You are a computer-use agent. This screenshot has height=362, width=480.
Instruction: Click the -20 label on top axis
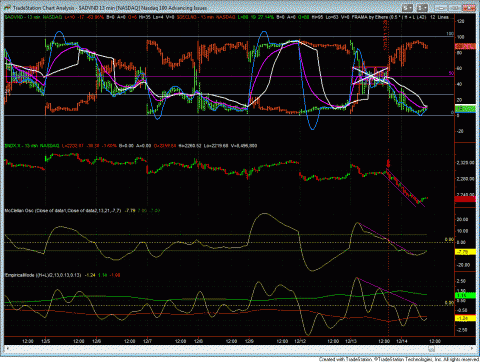(460, 131)
